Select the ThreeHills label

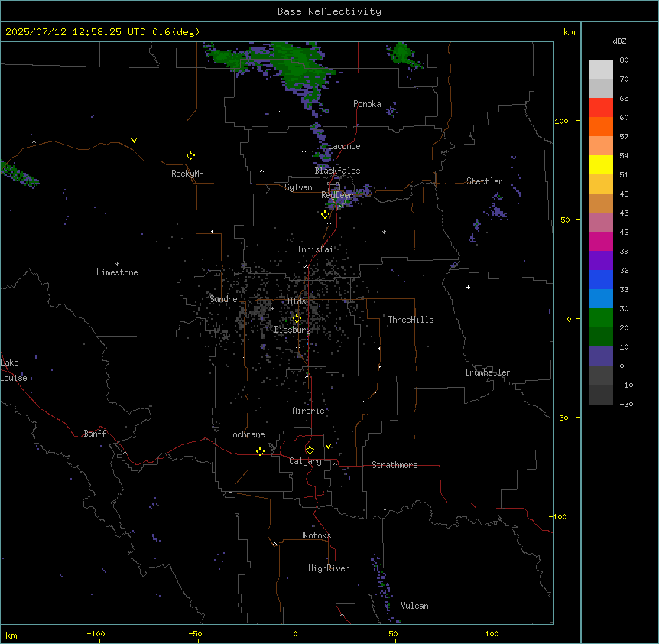(x=411, y=320)
